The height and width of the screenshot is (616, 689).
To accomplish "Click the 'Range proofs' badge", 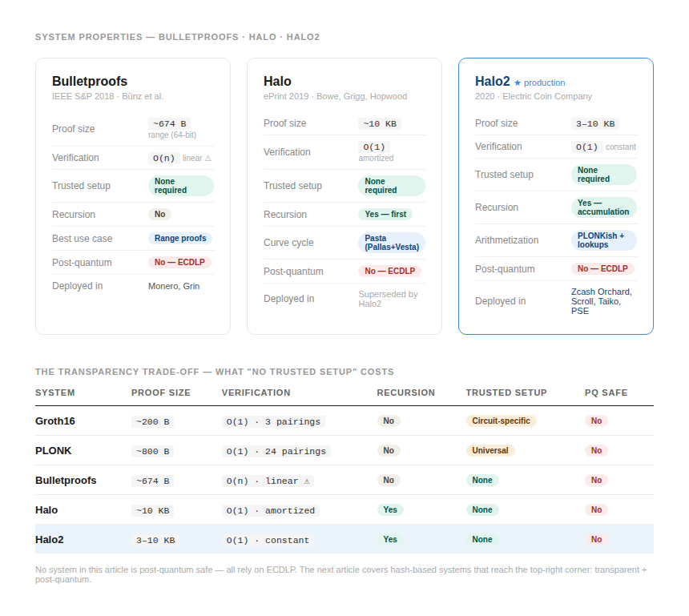I will [x=180, y=238].
